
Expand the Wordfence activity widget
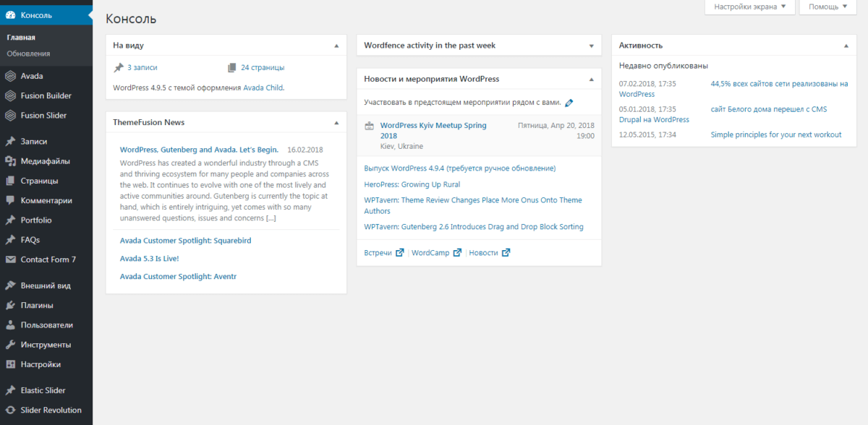pos(591,46)
